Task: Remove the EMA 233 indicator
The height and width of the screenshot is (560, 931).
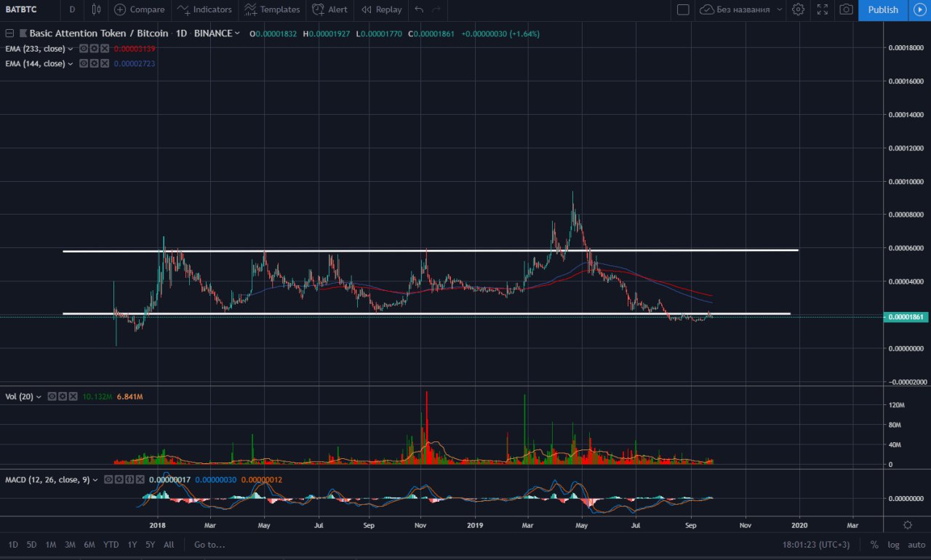Action: [105, 48]
